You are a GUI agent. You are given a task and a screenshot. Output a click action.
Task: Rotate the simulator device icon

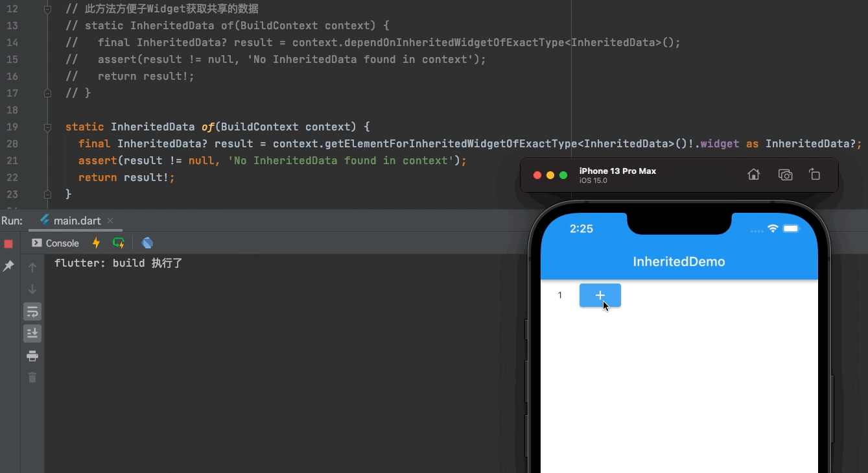[815, 175]
